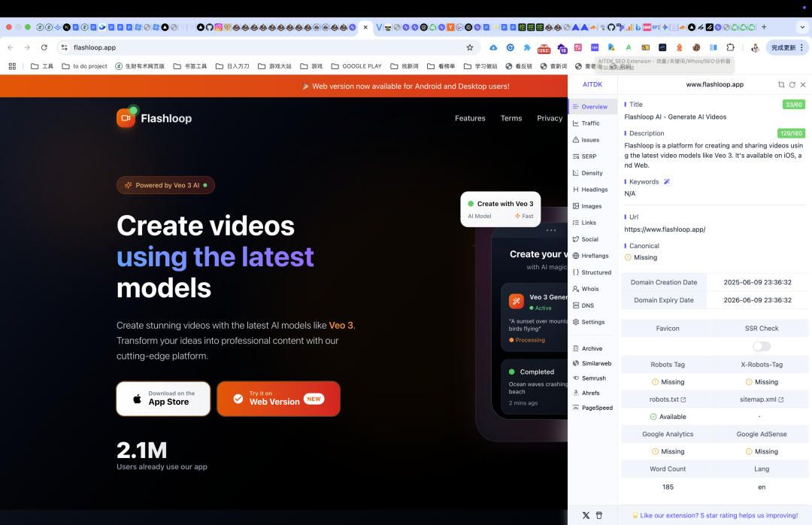Open the Images section in AITDK
The width and height of the screenshot is (812, 525).
click(592, 206)
